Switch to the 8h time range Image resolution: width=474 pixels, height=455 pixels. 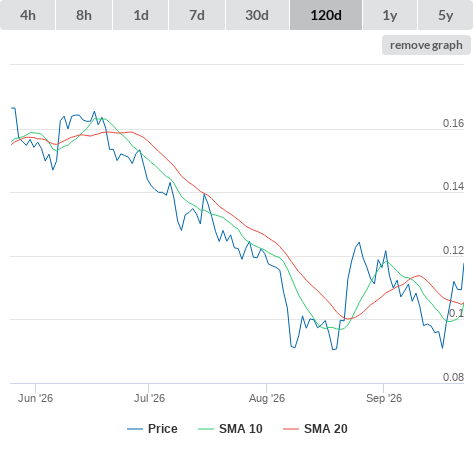pos(84,15)
